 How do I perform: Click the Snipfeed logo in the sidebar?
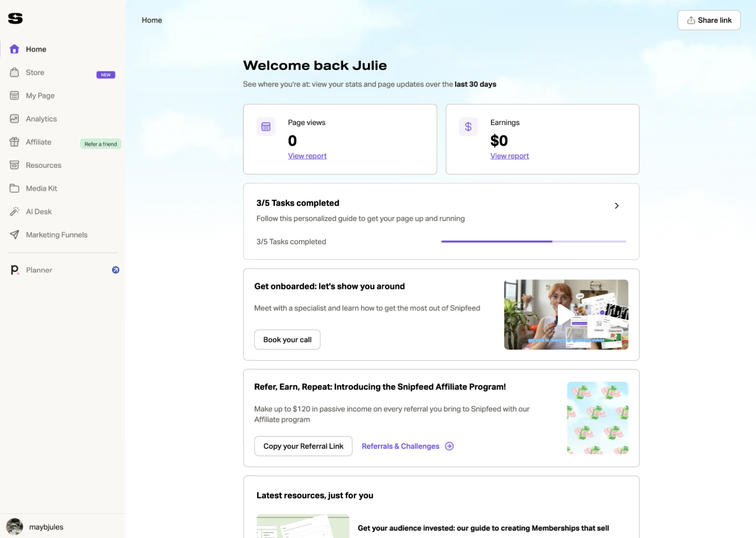tap(15, 18)
